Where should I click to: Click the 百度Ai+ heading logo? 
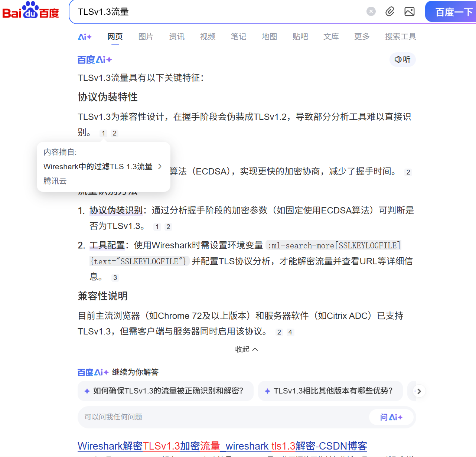click(x=95, y=60)
